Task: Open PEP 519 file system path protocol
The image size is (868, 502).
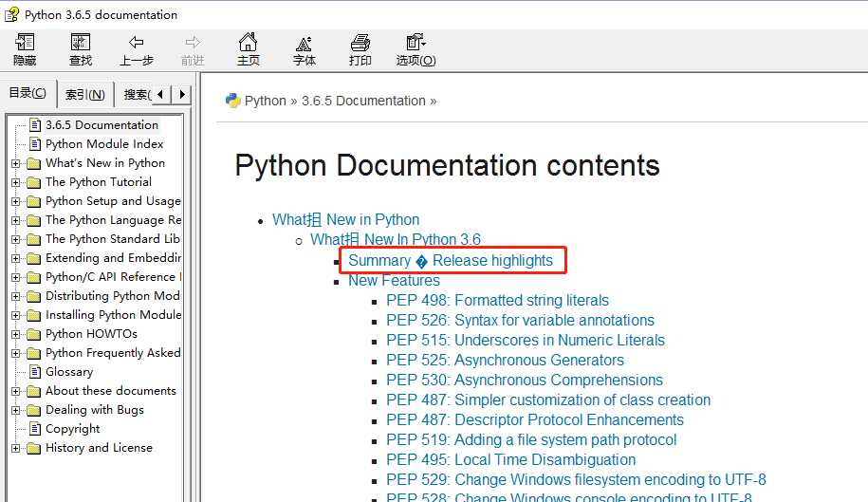Action: pyautogui.click(x=531, y=439)
